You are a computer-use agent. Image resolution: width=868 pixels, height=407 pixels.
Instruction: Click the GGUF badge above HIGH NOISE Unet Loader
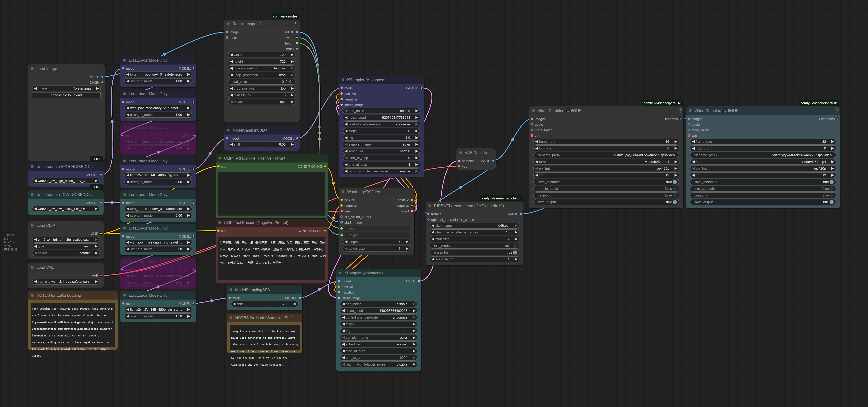(x=96, y=159)
